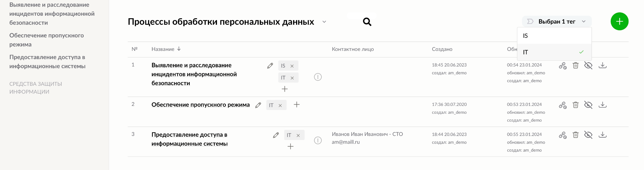Click the search magnifier icon
This screenshot has height=170, width=644.
367,22
